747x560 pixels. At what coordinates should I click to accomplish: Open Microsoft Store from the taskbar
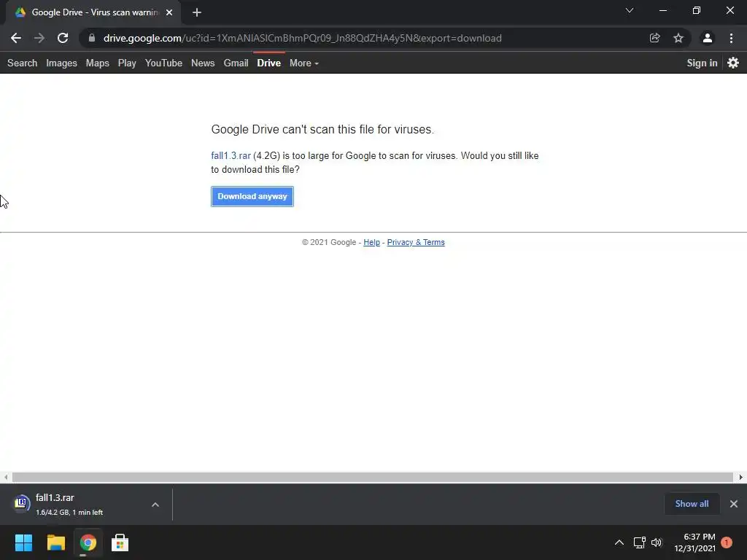(120, 542)
